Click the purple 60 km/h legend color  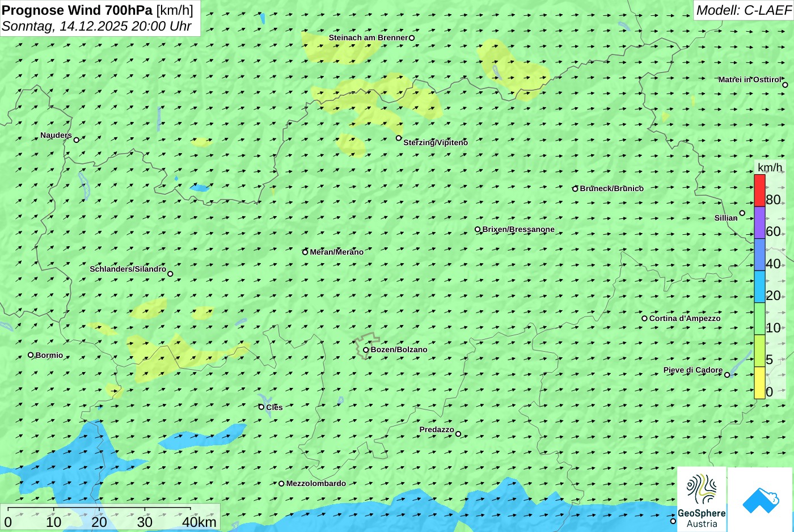click(759, 222)
